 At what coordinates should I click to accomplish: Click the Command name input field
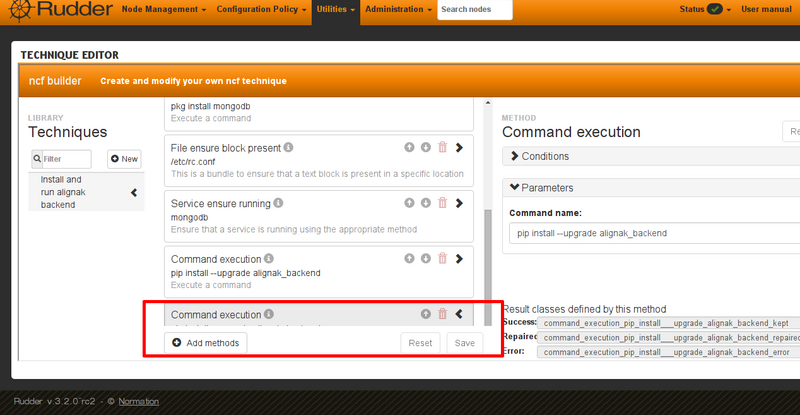pos(655,233)
